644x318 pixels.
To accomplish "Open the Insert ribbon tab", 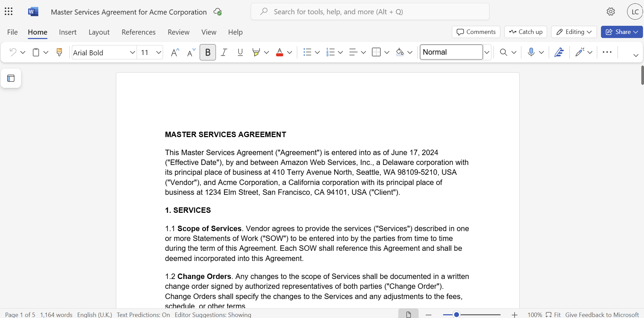I will tap(68, 32).
